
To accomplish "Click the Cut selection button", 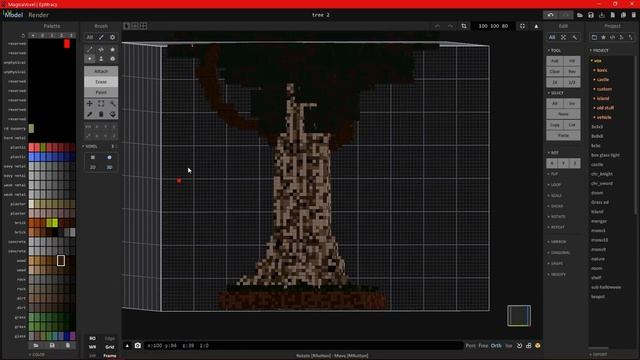I will tap(572, 124).
